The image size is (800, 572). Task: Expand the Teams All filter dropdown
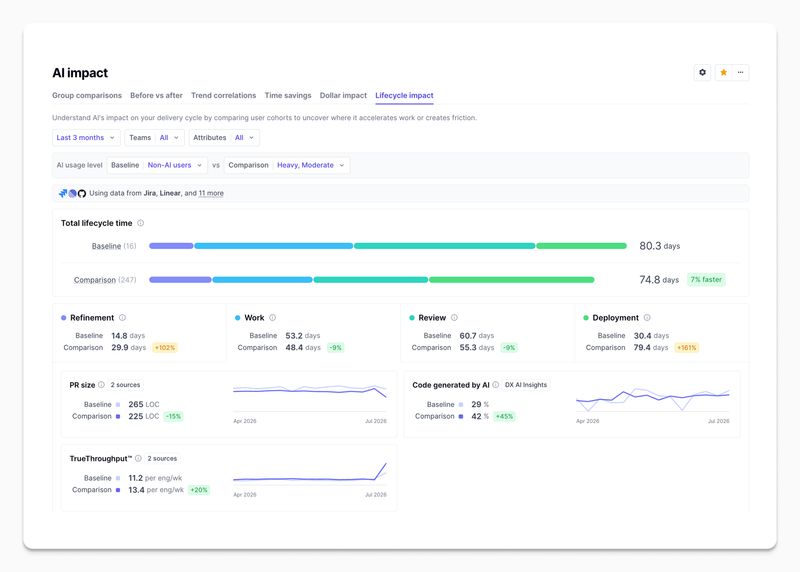point(154,138)
